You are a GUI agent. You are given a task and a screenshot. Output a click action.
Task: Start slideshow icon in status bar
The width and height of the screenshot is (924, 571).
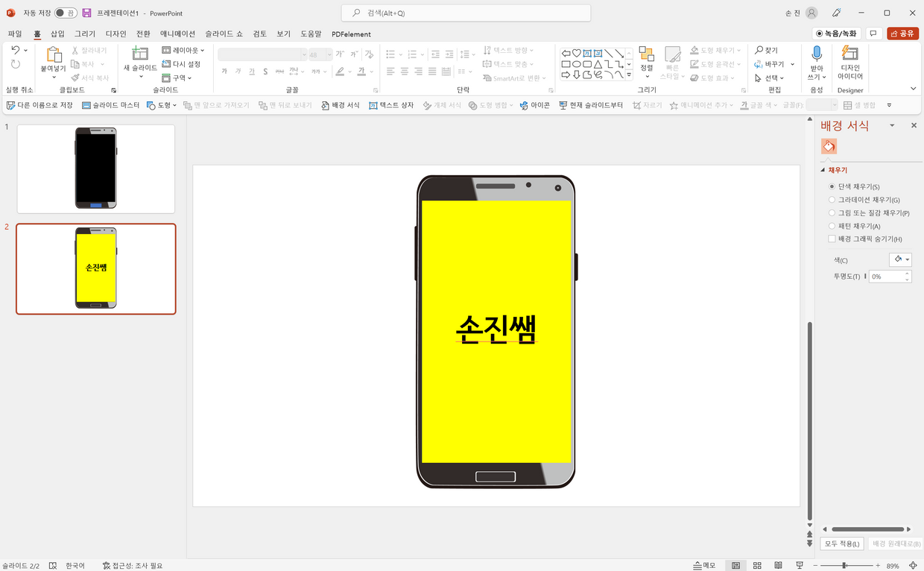click(x=800, y=566)
